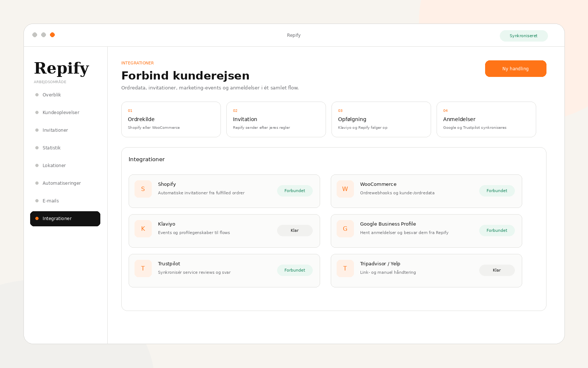This screenshot has height=368, width=588.
Task: Click "Link- og manuel håndtering" description
Action: pos(388,272)
